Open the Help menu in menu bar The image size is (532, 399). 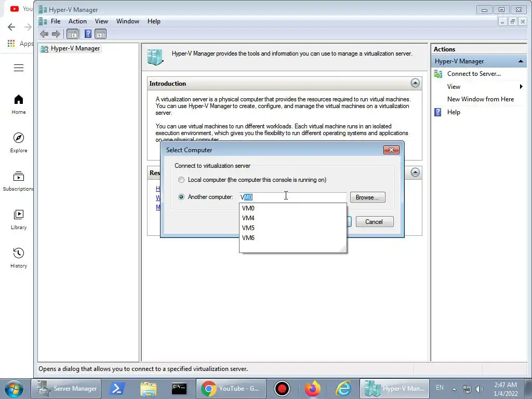[x=154, y=21]
